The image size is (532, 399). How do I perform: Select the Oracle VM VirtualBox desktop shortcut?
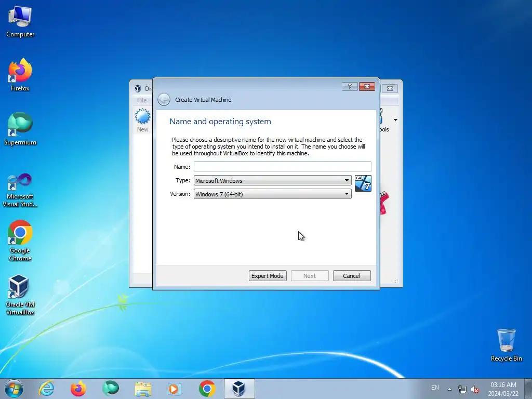(x=20, y=295)
